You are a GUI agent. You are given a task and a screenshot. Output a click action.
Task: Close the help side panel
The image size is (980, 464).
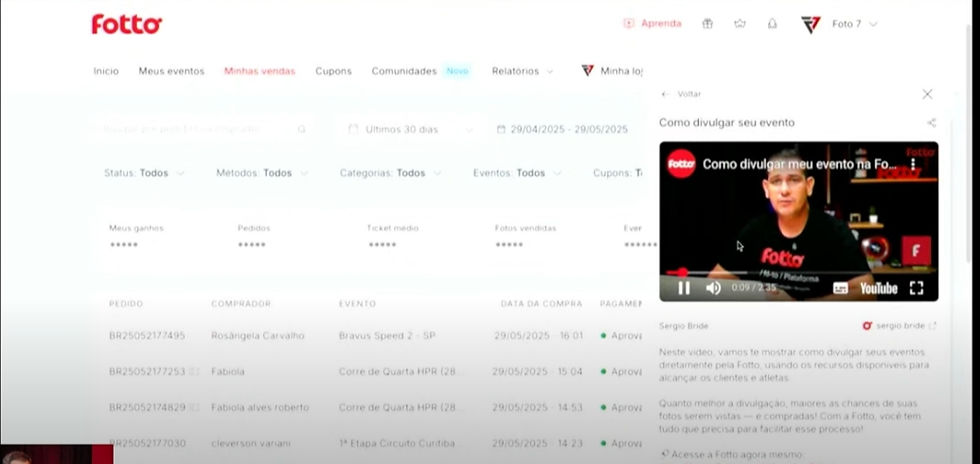[x=928, y=94]
